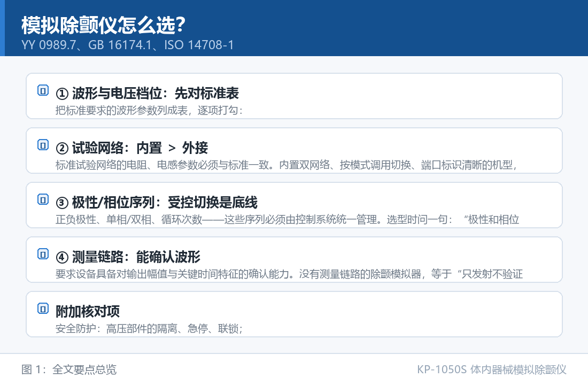Image resolution: width=588 pixels, height=385 pixels.
Task: Click the text starting 要求设备具备对输出幅值
Action: tap(289, 274)
